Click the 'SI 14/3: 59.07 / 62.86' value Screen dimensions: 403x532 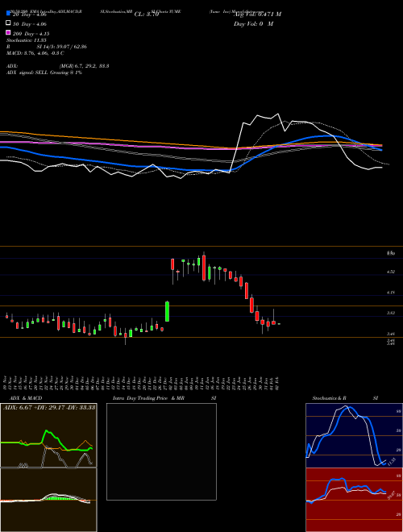pos(62,47)
